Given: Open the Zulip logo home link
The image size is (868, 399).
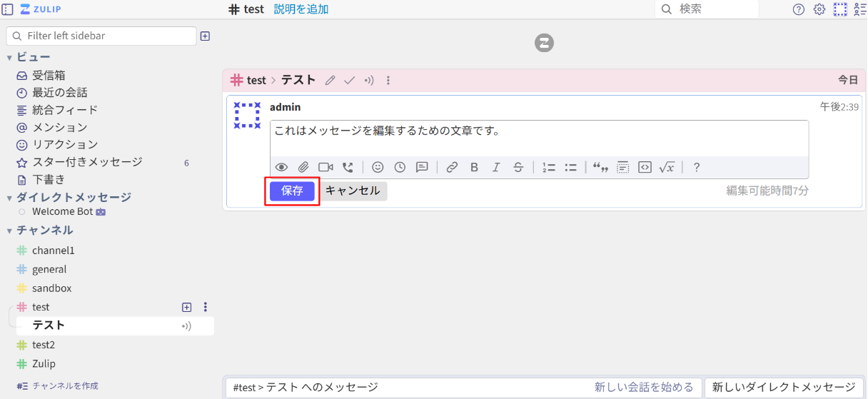Looking at the screenshot, I should (41, 9).
